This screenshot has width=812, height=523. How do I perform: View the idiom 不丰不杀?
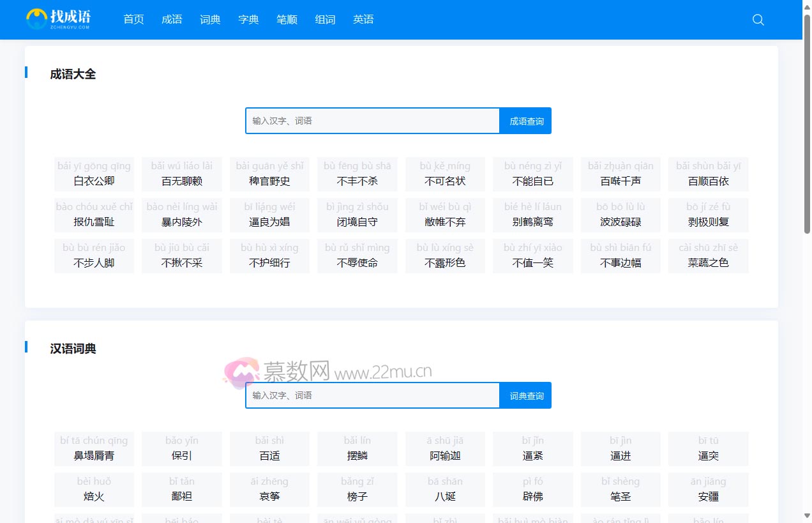tap(357, 174)
